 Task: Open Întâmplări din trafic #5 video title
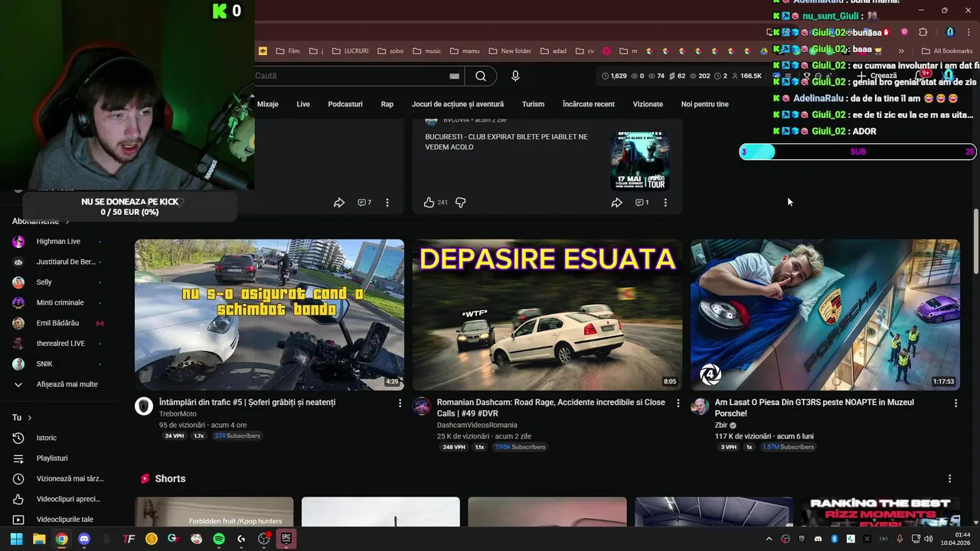click(x=247, y=403)
